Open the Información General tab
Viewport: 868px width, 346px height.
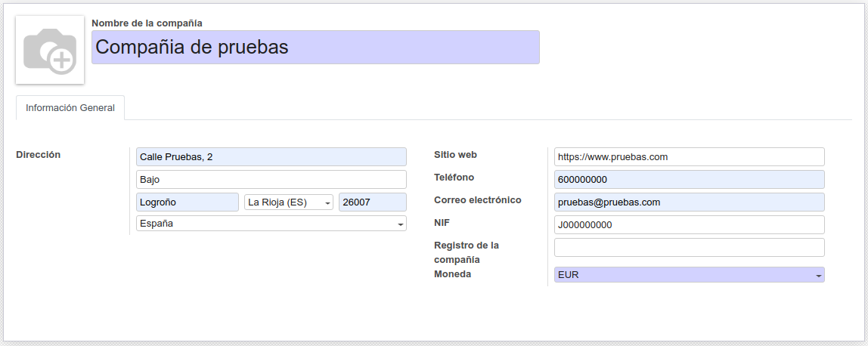coord(70,108)
